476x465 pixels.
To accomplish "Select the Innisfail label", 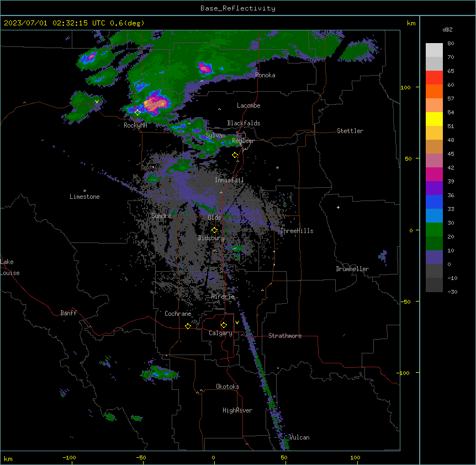I will pos(229,180).
